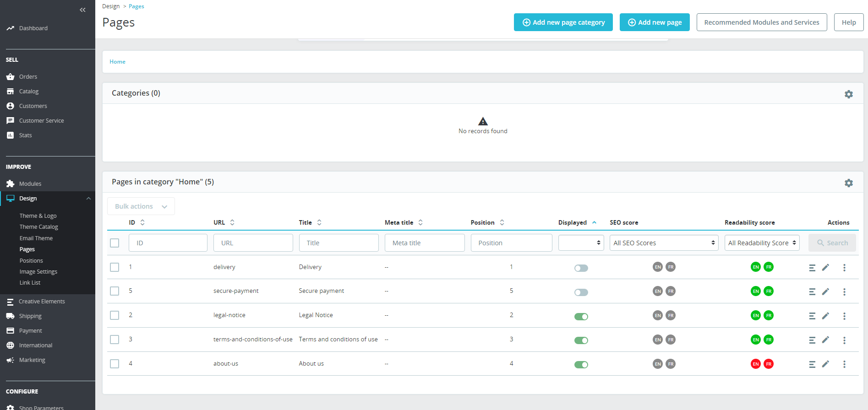Open more actions for Terms row
Screen dimensions: 868x410
tap(844, 340)
